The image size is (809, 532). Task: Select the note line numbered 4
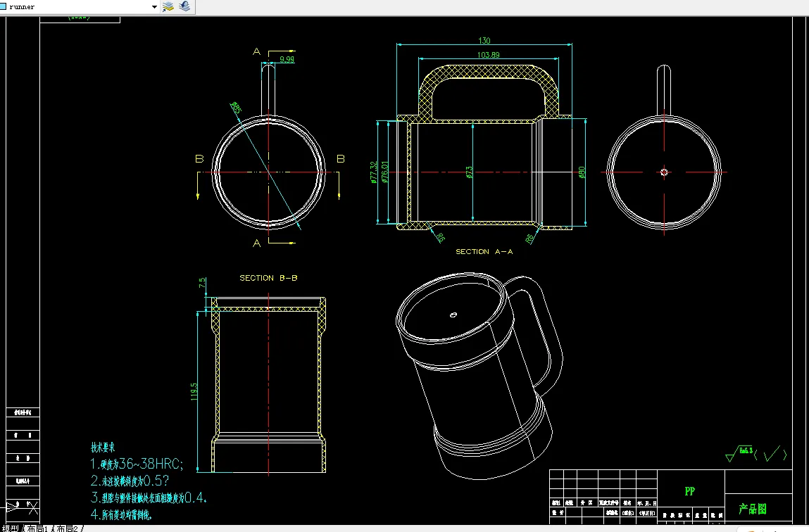coord(121,514)
